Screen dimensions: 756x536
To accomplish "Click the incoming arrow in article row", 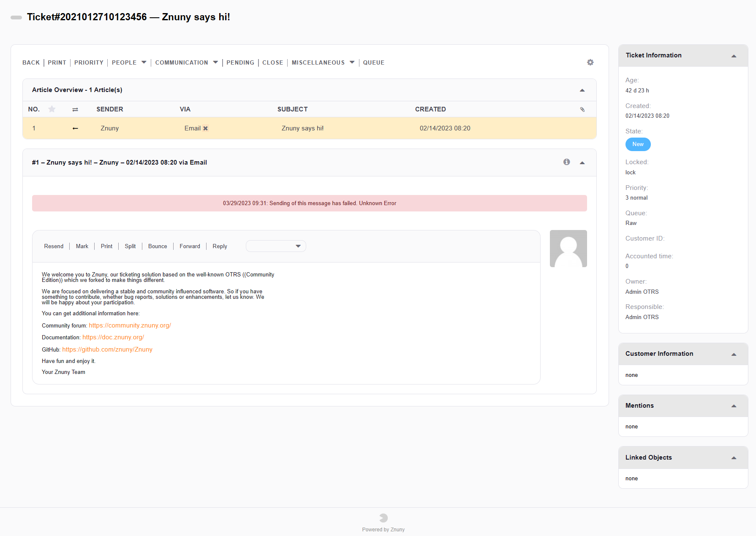I will (x=75, y=128).
